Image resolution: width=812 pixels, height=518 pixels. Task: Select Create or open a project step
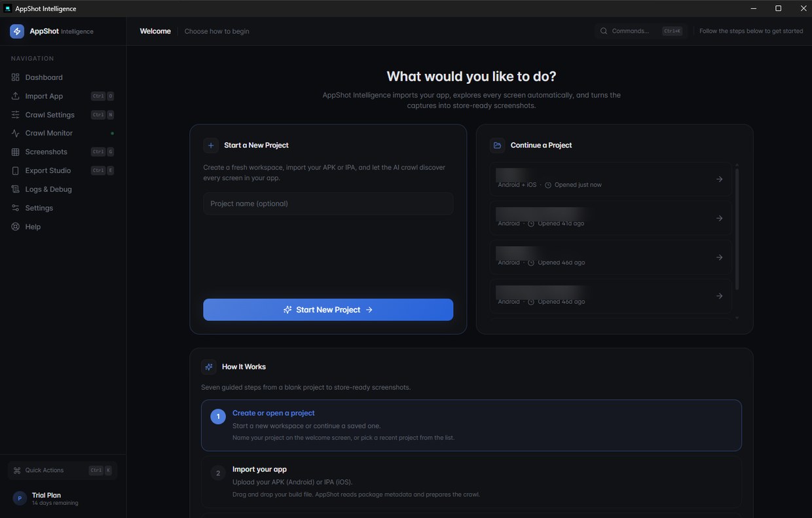[471, 426]
